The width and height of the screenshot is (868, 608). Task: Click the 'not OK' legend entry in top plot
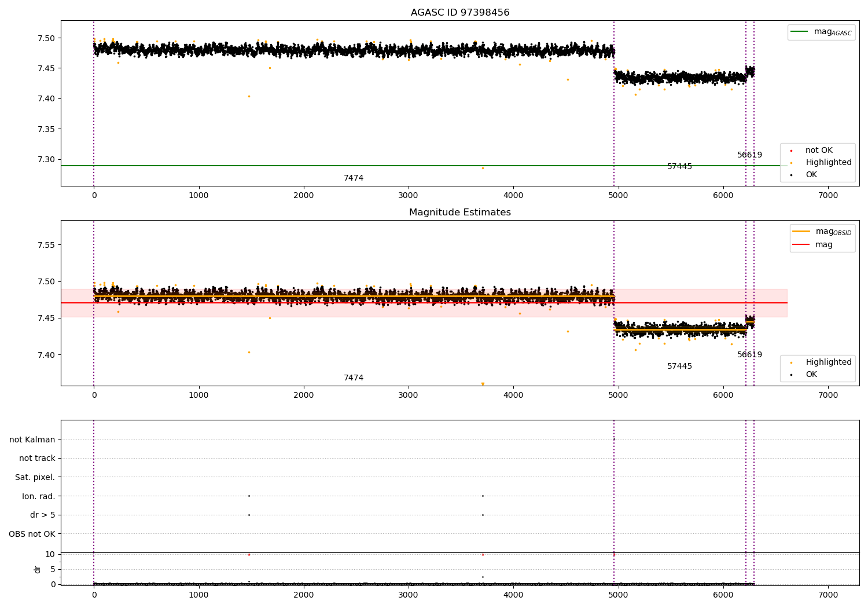(819, 151)
